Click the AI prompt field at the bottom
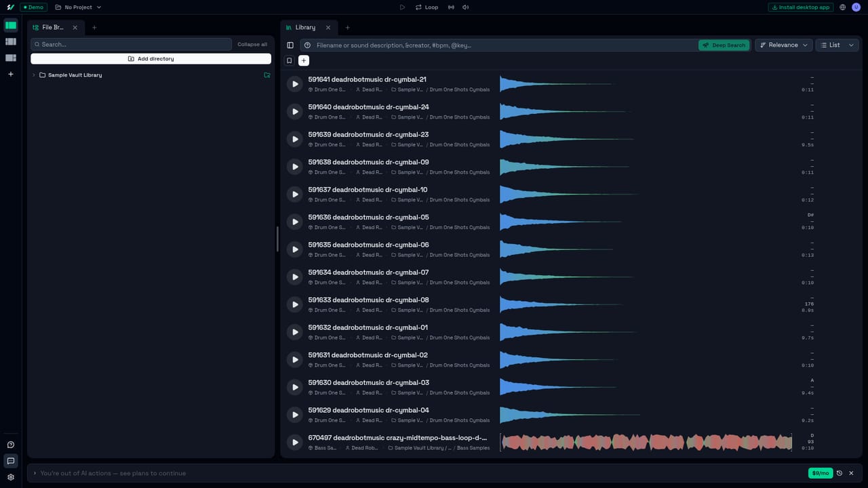 tap(420, 473)
